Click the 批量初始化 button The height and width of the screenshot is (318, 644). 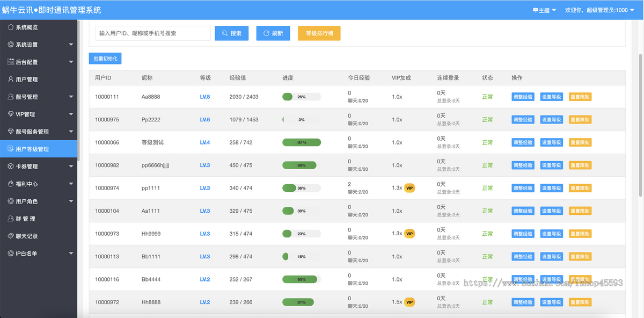(x=105, y=59)
